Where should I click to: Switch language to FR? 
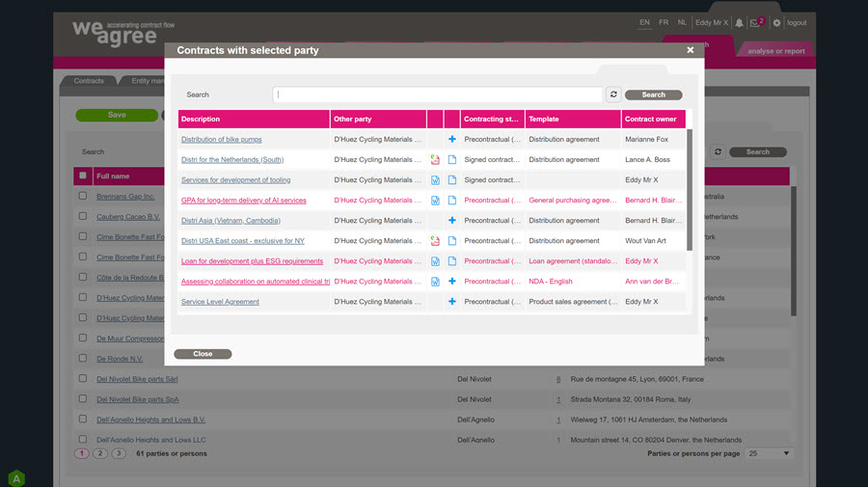coord(664,23)
